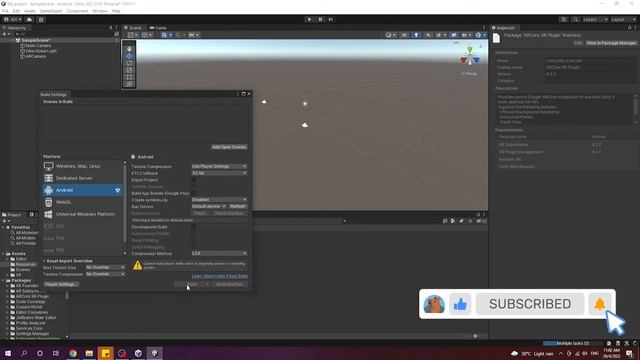
Task: Click the Pause button
Action: [x=320, y=19]
